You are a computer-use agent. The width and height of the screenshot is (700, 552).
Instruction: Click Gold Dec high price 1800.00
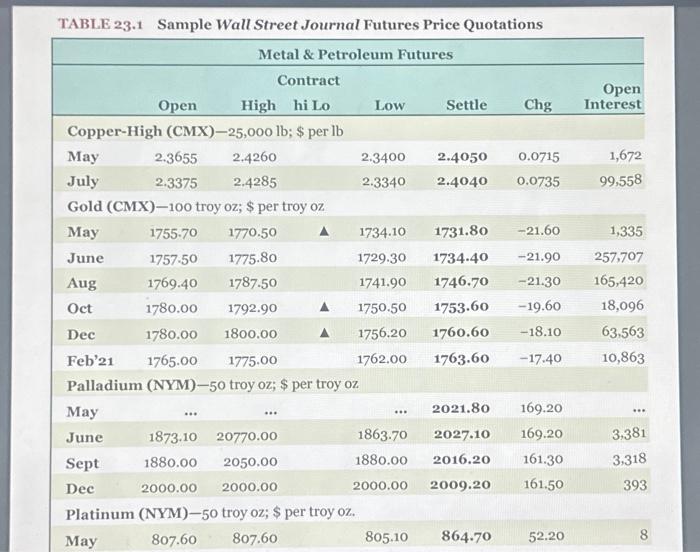pyautogui.click(x=250, y=334)
